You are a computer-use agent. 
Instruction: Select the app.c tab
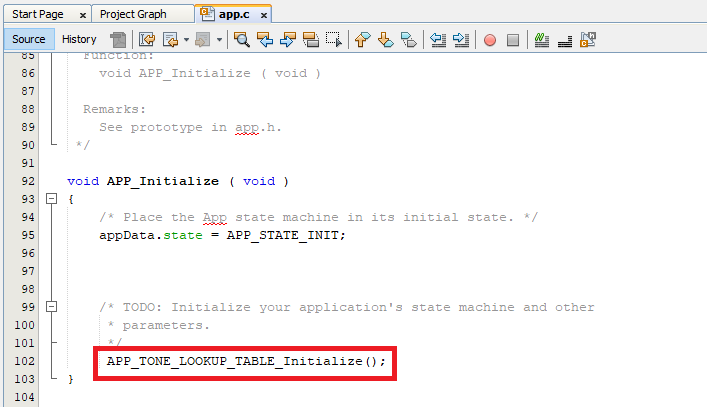tap(234, 14)
